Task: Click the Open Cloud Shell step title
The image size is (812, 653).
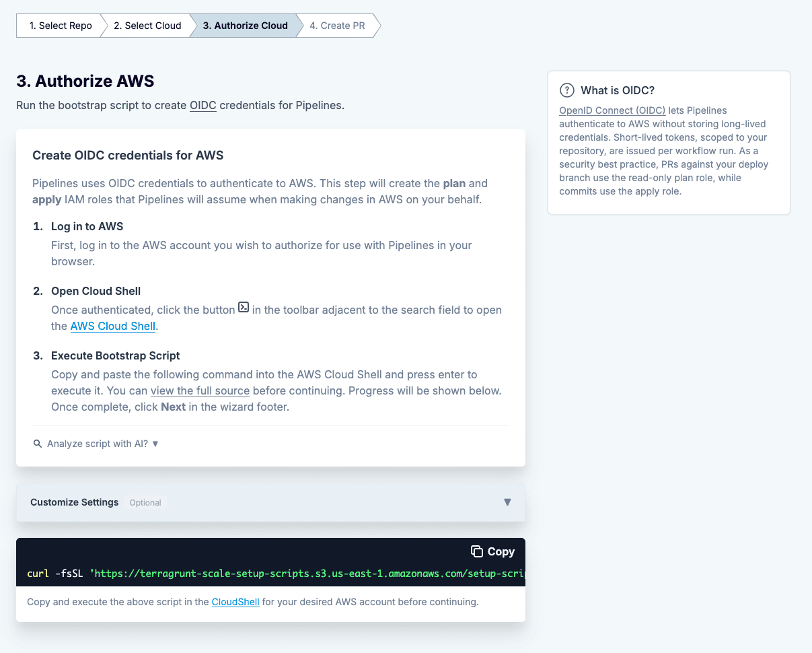Action: tap(96, 291)
